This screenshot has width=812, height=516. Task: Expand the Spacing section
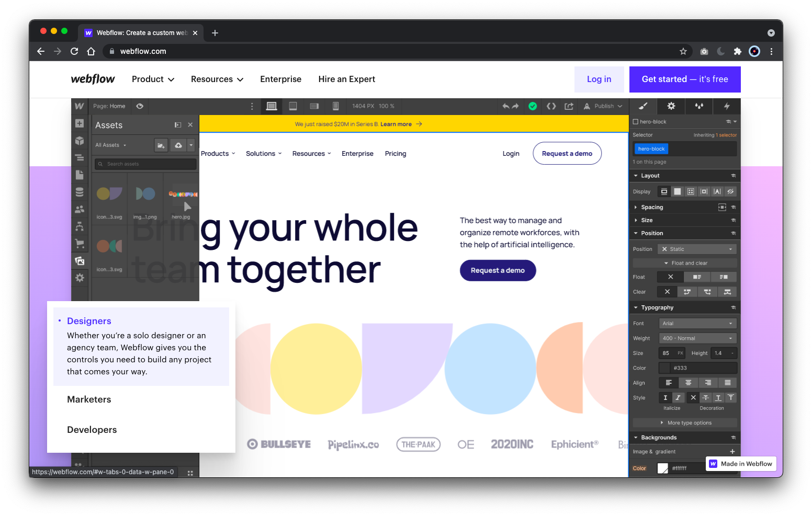(652, 208)
